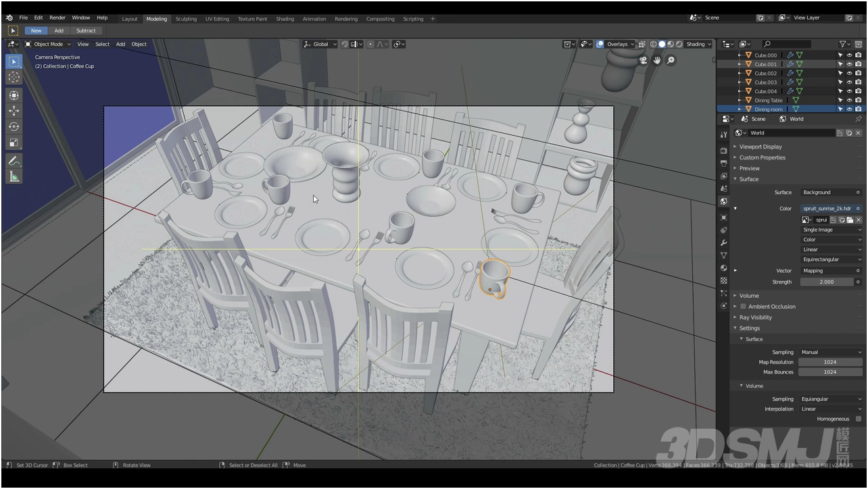Open the Equirectangular projection dropdown
The width and height of the screenshot is (868, 489).
tap(831, 259)
